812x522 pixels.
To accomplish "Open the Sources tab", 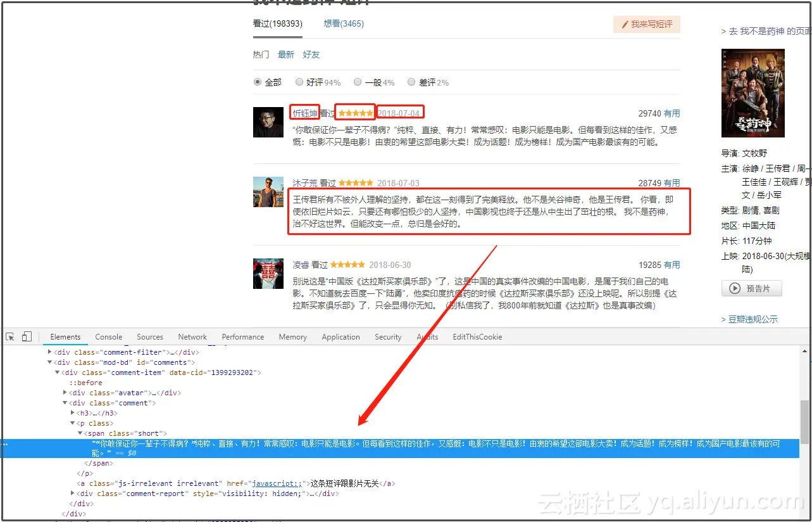I will 150,336.
